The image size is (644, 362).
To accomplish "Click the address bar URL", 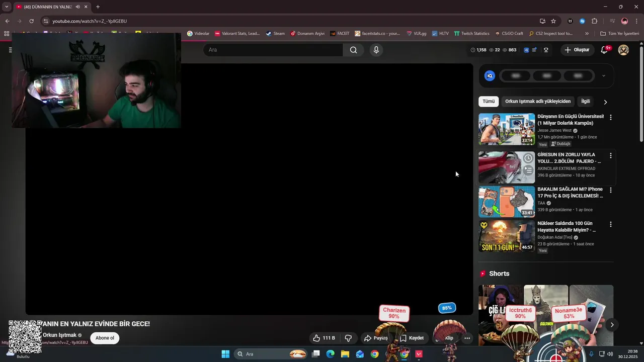I will (90, 21).
